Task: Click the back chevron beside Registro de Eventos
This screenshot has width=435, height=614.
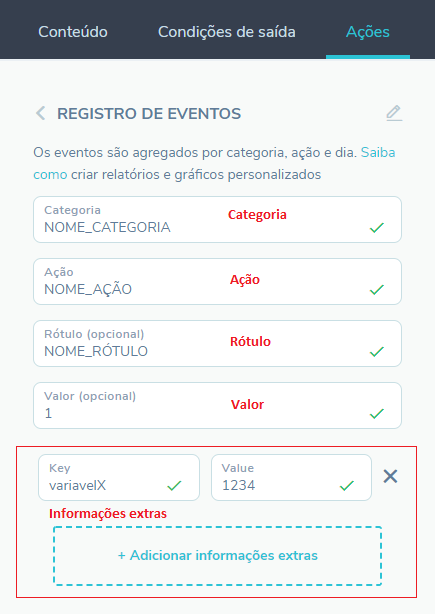Action: tap(40, 113)
